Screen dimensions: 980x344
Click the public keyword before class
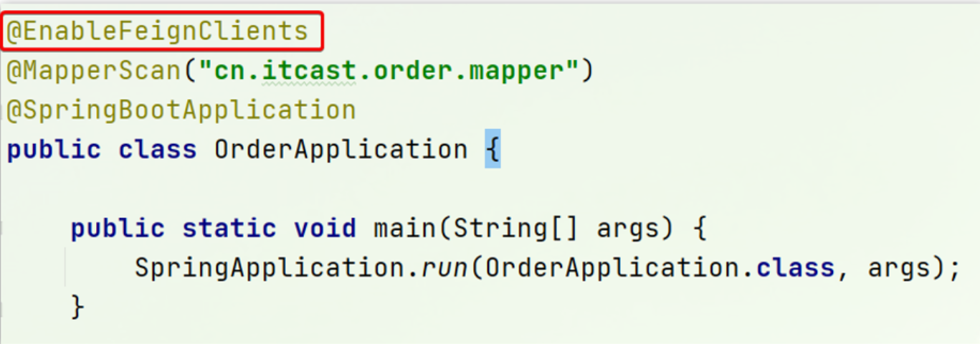coord(54,150)
